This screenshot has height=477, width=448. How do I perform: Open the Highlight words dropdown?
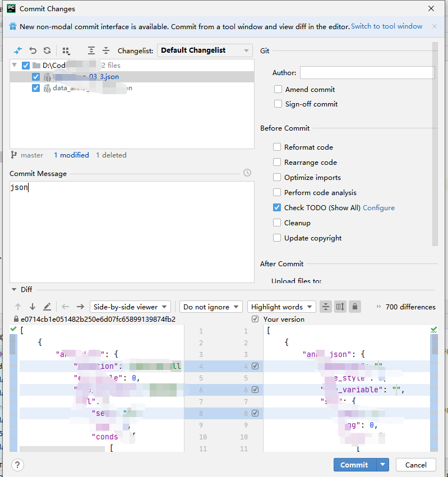coord(281,307)
